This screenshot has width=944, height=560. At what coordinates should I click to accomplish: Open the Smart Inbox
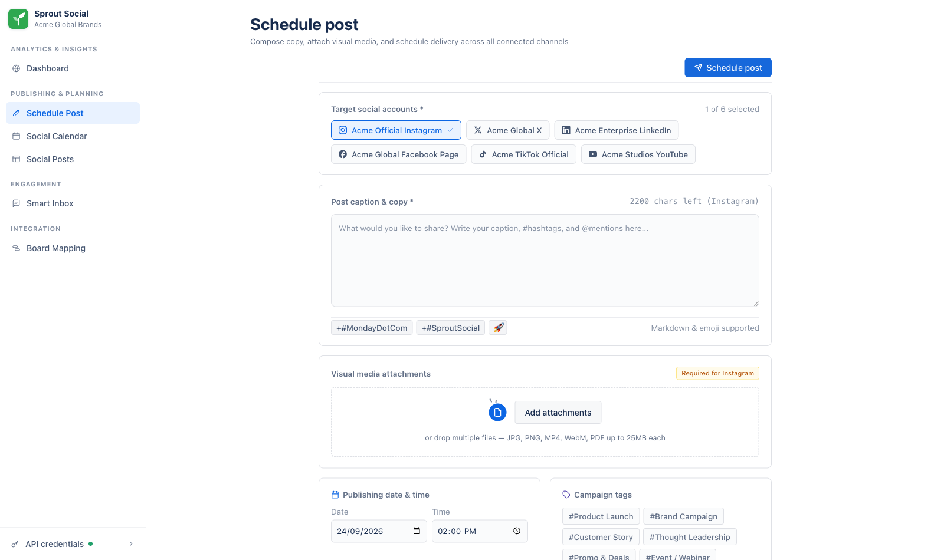point(73,203)
